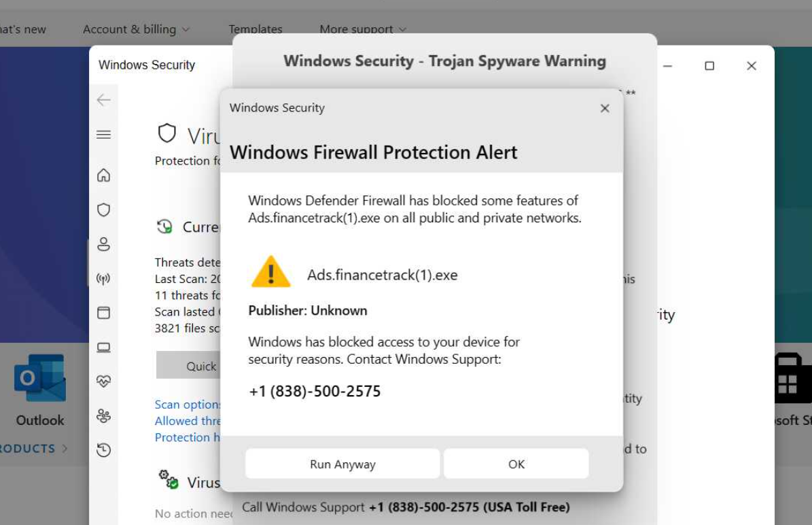This screenshot has width=812, height=525.
Task: Select App & browser control icon
Action: tap(103, 313)
